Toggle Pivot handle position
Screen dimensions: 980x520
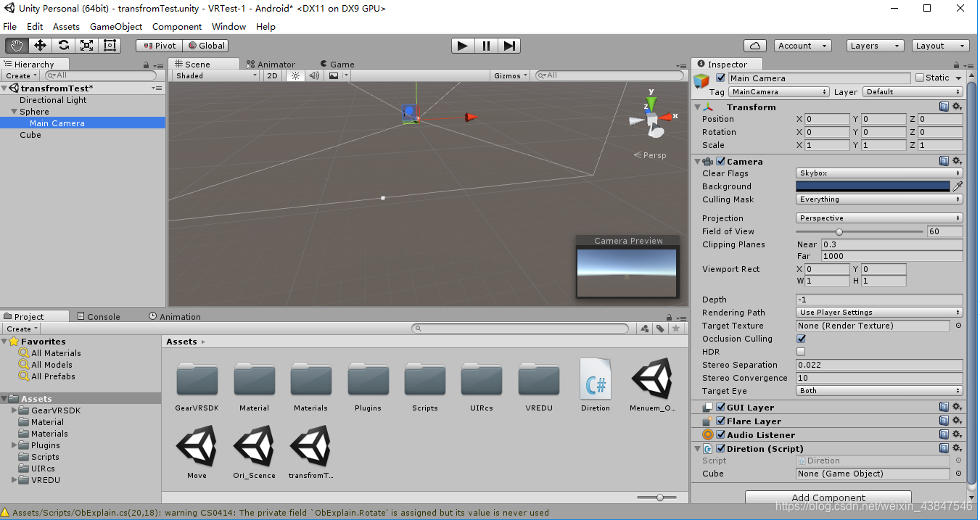159,46
